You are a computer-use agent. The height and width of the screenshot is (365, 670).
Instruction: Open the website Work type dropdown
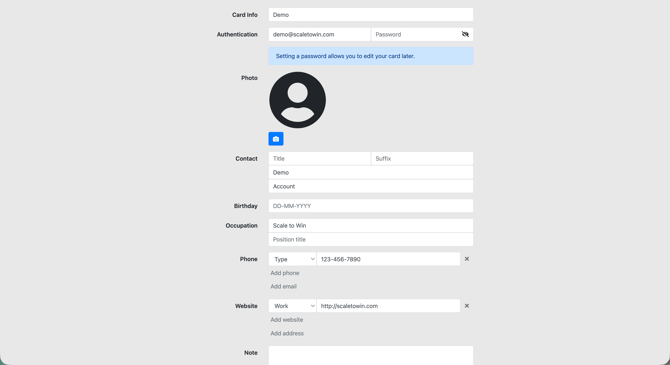(292, 306)
